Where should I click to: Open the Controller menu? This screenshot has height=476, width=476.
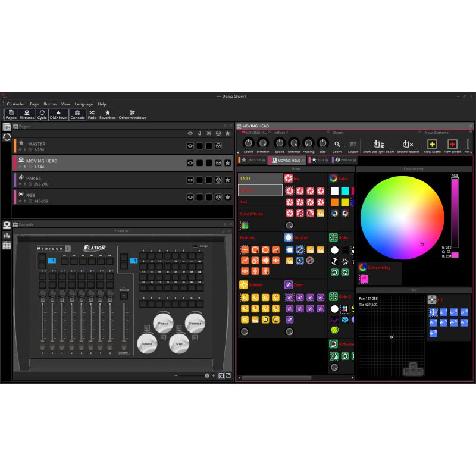coord(16,104)
